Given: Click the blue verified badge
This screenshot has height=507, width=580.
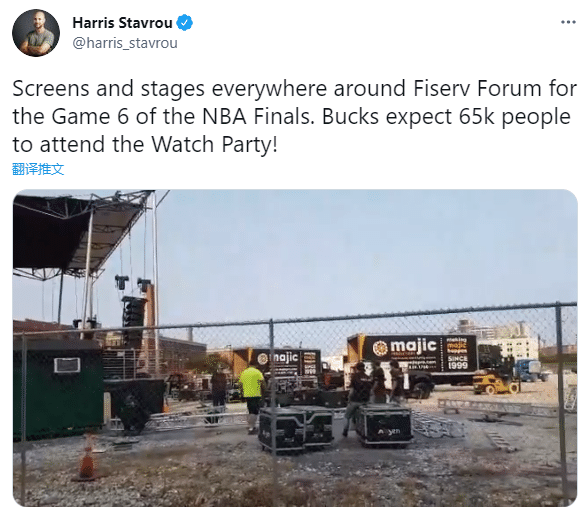Looking at the screenshot, I should [x=184, y=23].
